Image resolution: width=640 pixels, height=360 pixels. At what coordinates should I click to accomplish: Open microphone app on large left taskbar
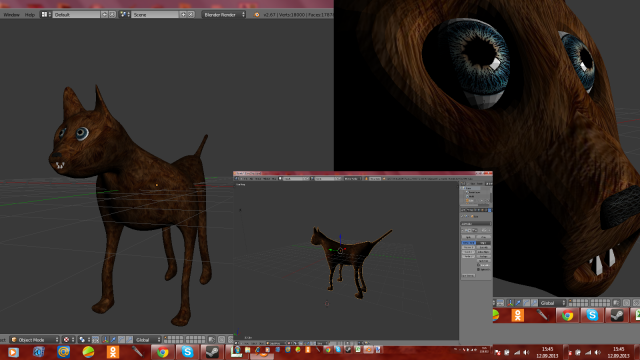138,352
